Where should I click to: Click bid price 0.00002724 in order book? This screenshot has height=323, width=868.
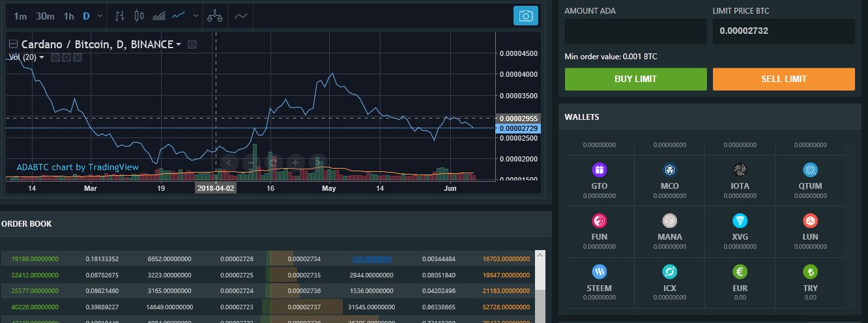237,290
